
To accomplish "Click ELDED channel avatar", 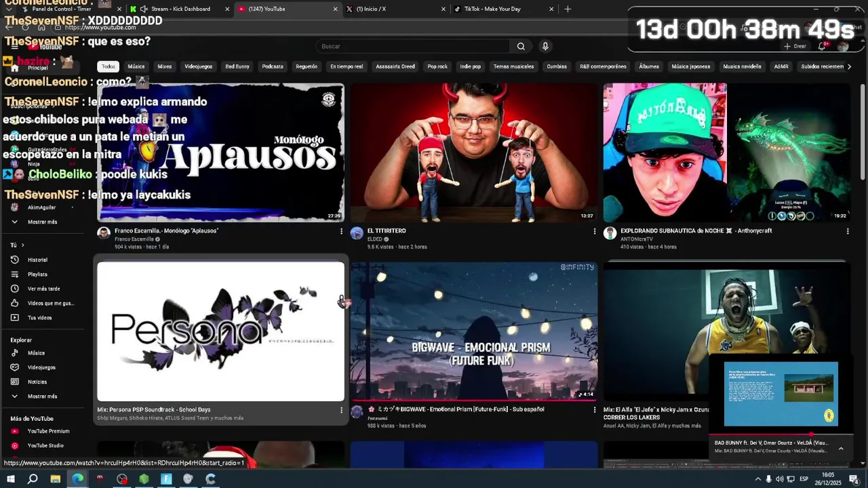I will coord(357,233).
